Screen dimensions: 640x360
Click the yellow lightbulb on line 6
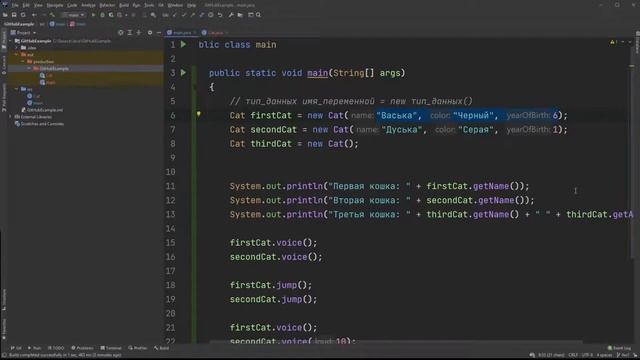click(x=199, y=115)
